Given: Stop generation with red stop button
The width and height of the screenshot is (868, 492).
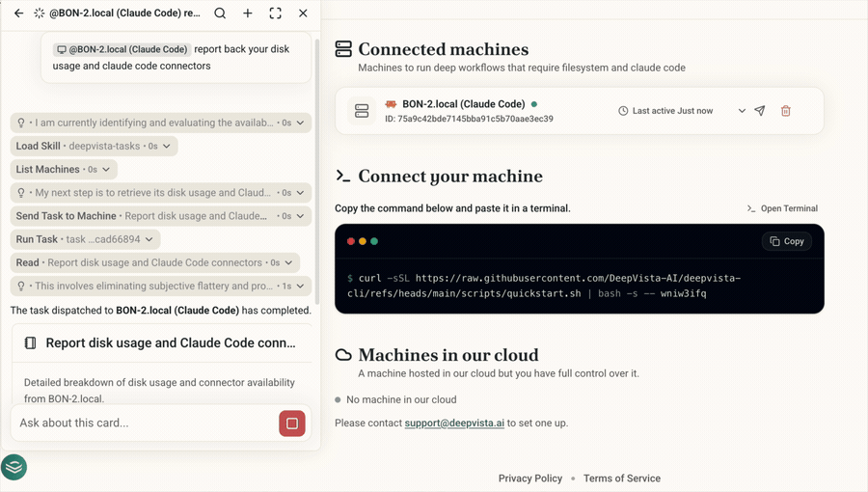Looking at the screenshot, I should [291, 424].
